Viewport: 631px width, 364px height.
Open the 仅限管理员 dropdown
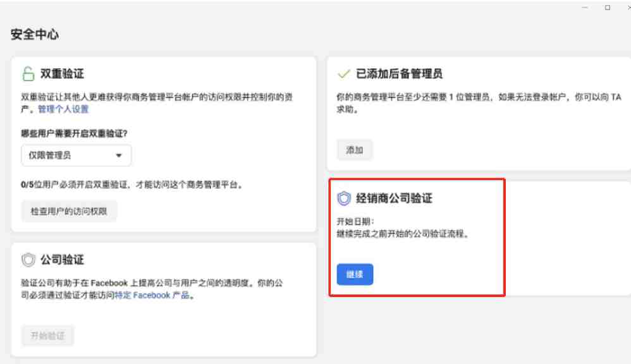point(76,155)
